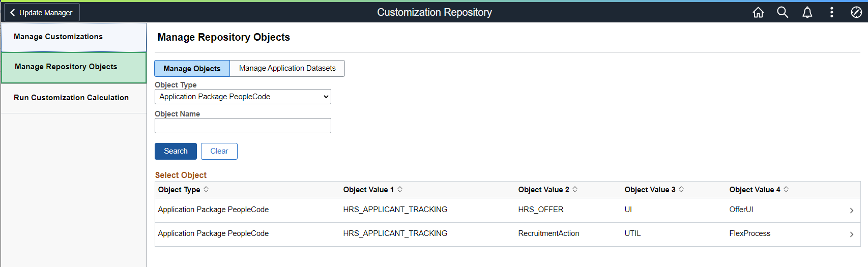The height and width of the screenshot is (267, 868).
Task: Sort by Object Value 2 arrow
Action: (575, 189)
